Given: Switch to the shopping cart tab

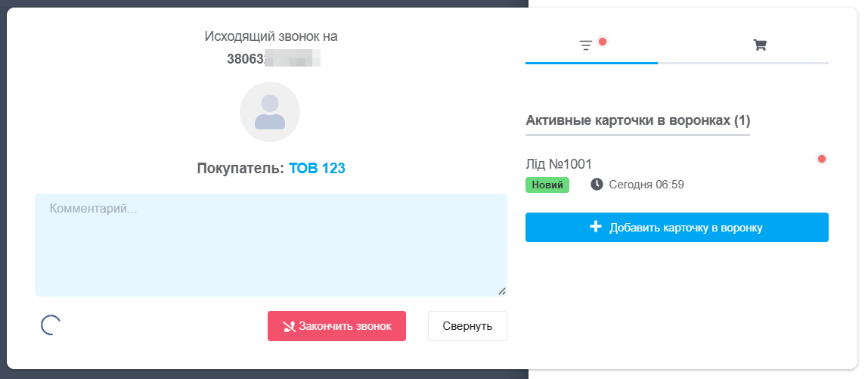Looking at the screenshot, I should (x=760, y=45).
